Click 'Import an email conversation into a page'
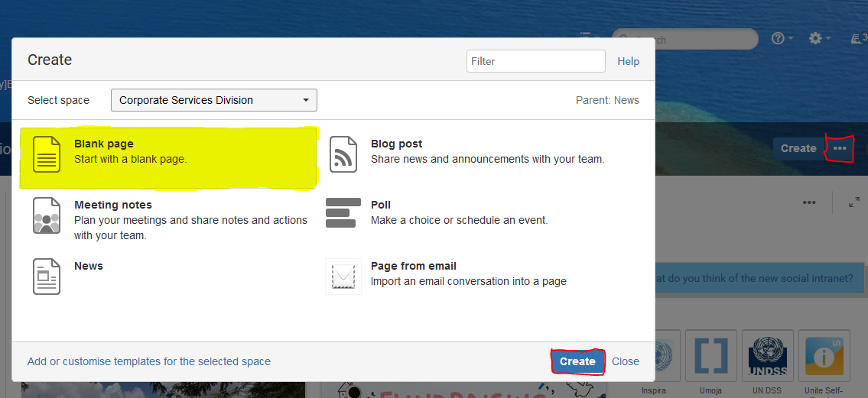Image resolution: width=868 pixels, height=398 pixels. click(x=469, y=281)
